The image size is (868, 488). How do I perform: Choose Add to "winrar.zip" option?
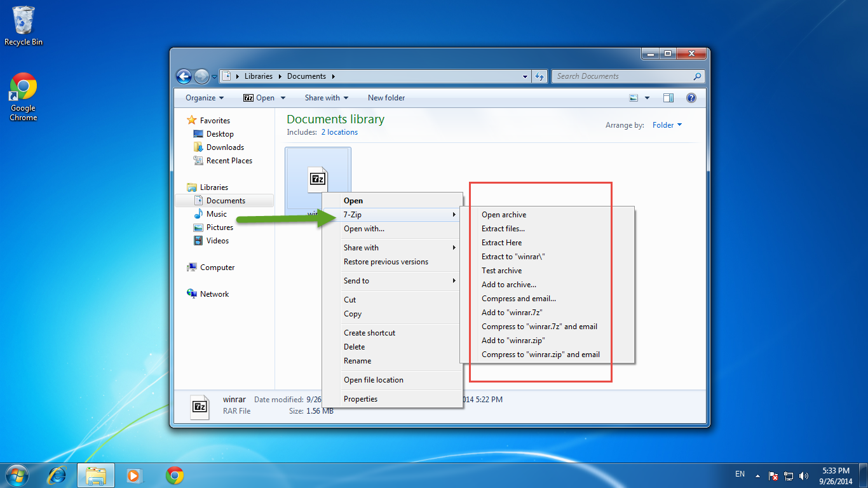[x=547, y=341]
